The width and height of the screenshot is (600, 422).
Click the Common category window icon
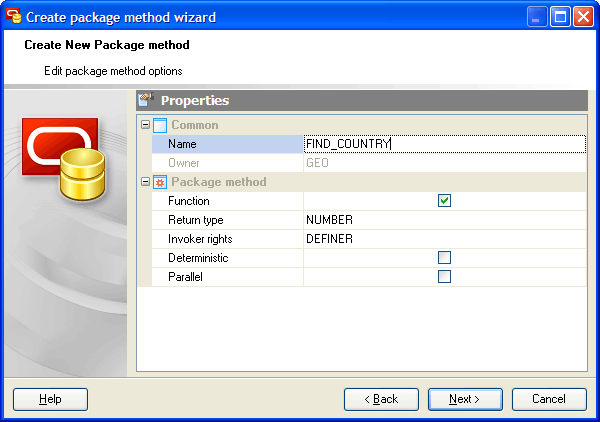click(160, 125)
